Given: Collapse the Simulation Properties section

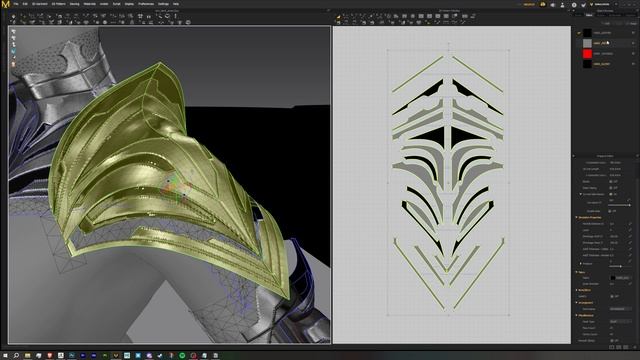Looking at the screenshot, I should coord(576,218).
